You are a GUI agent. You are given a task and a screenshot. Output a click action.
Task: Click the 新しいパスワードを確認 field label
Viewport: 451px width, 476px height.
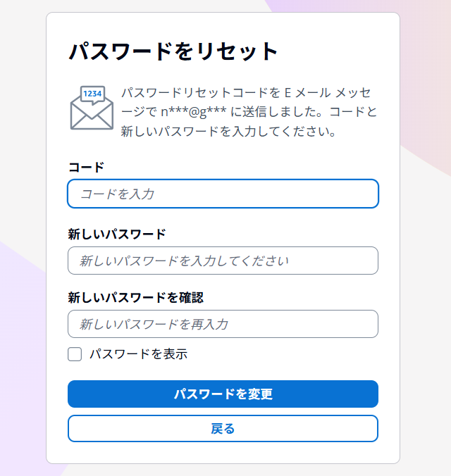tap(135, 297)
